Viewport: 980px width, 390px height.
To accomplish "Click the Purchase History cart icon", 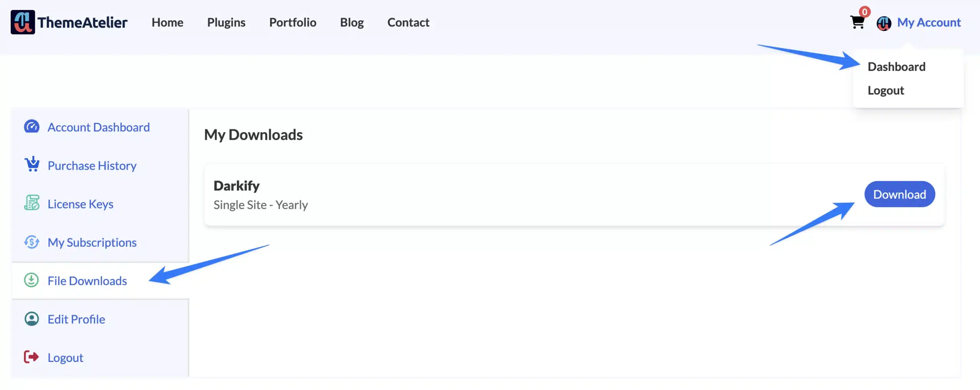I will click(x=32, y=164).
